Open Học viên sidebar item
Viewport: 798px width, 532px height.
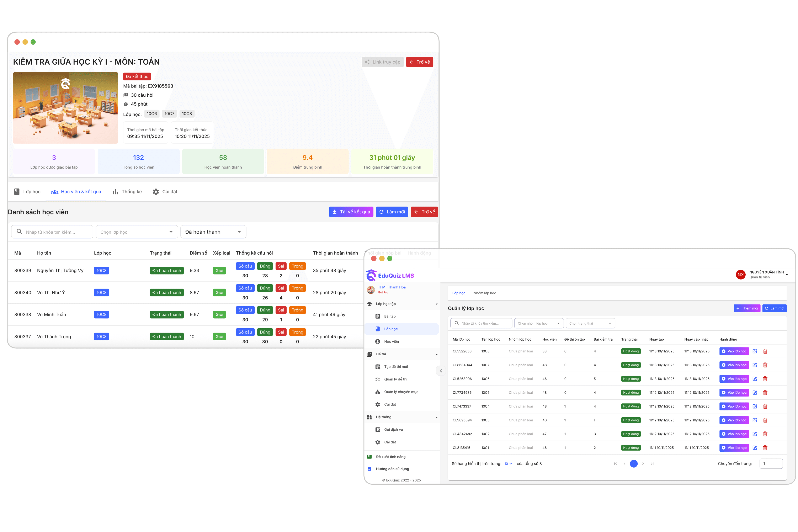click(391, 342)
